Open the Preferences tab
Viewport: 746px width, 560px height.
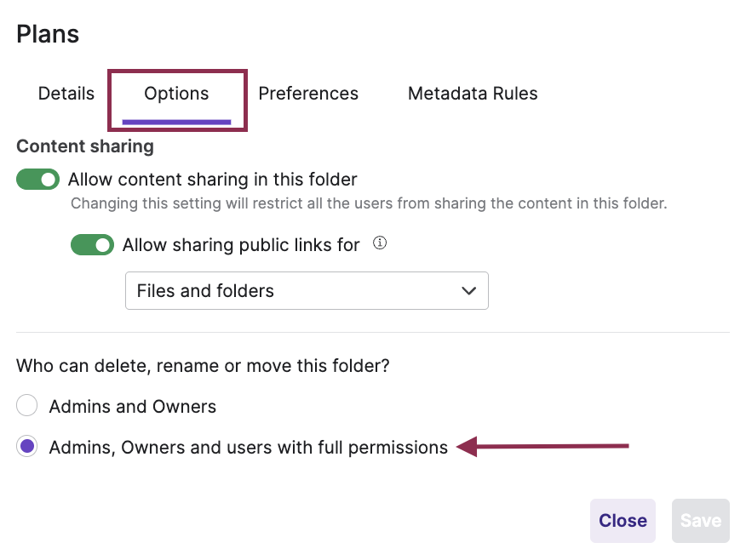coord(308,94)
